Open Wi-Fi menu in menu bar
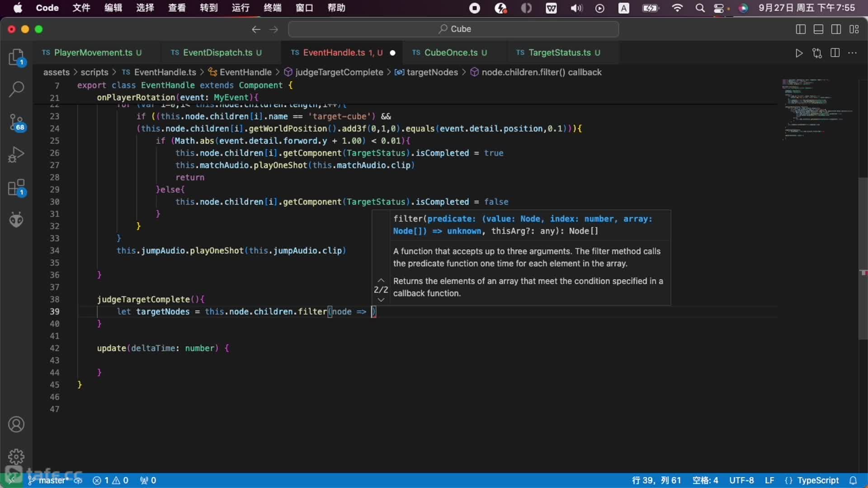Screen dimensions: 868x488 pos(677,8)
